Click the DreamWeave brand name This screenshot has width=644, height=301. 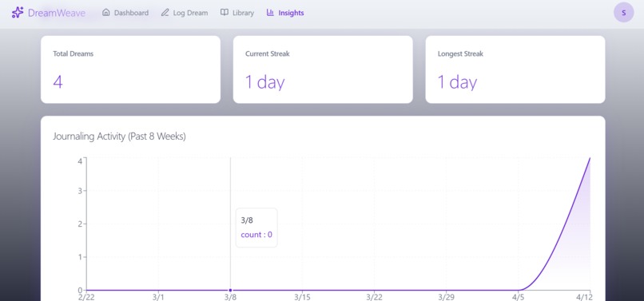pyautogui.click(x=57, y=13)
